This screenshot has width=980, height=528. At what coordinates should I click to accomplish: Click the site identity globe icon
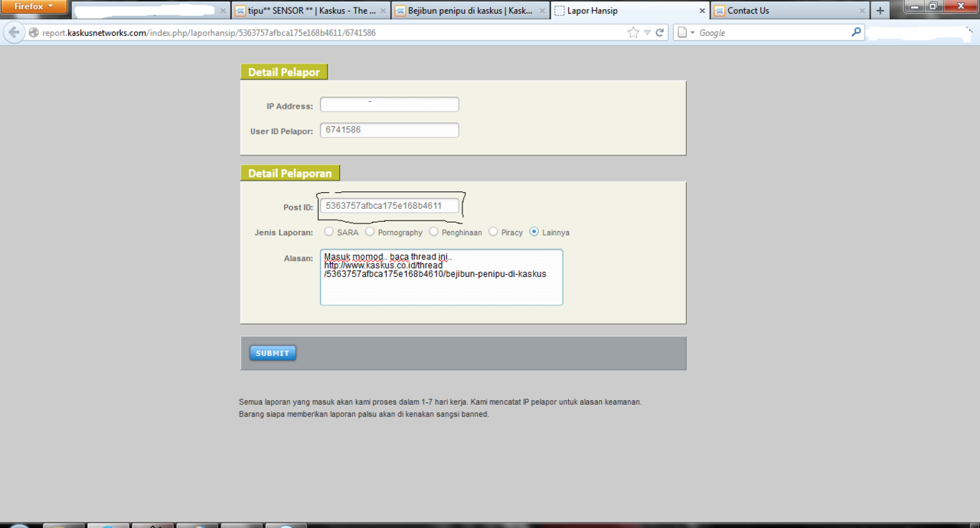(34, 33)
